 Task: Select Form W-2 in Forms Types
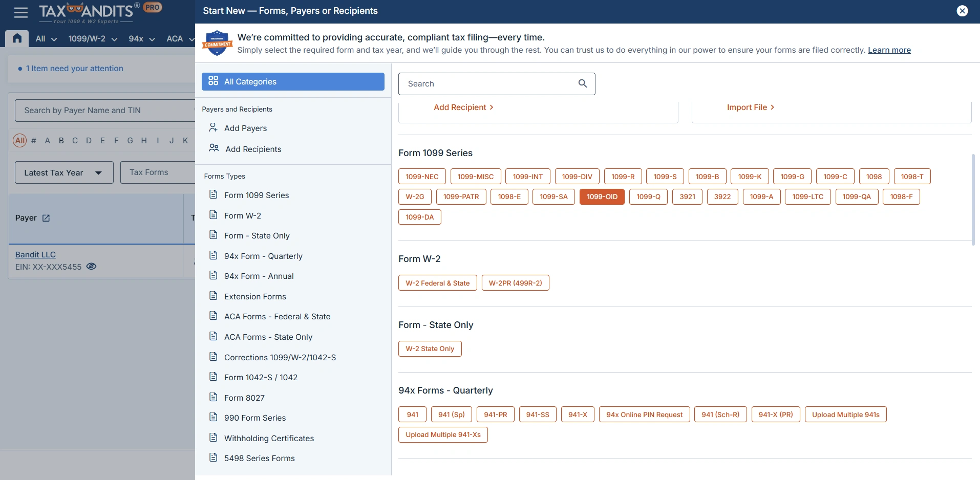click(x=242, y=215)
